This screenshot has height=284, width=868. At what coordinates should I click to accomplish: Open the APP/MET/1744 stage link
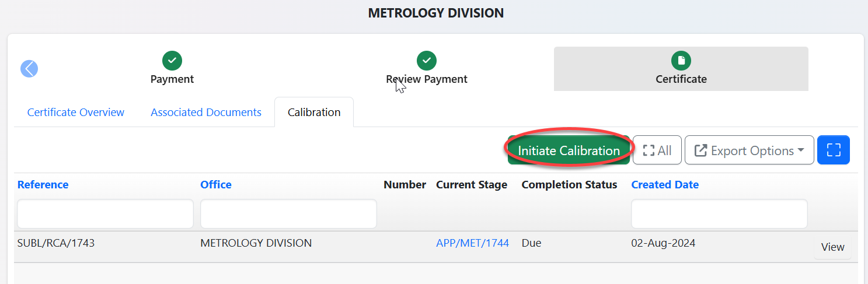click(472, 243)
